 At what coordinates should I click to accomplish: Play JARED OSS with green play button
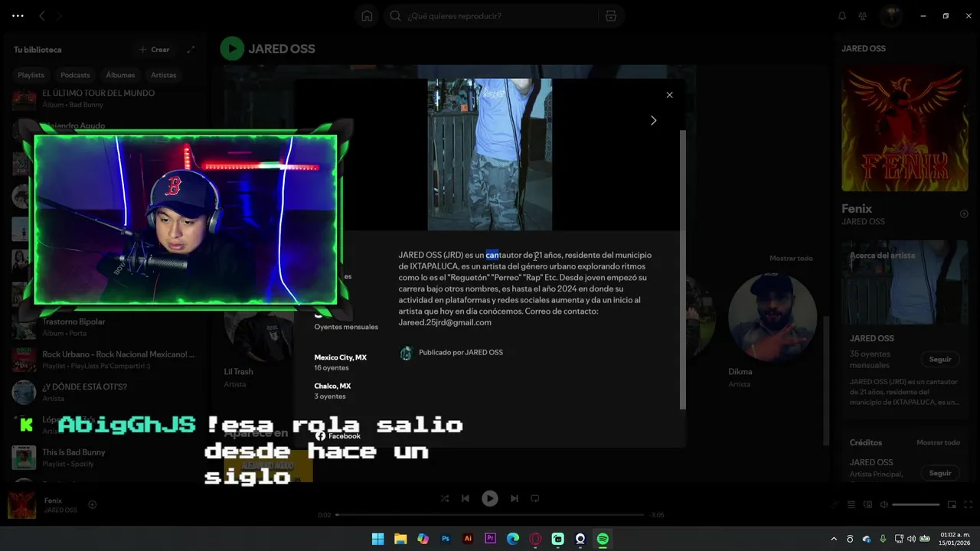click(232, 49)
